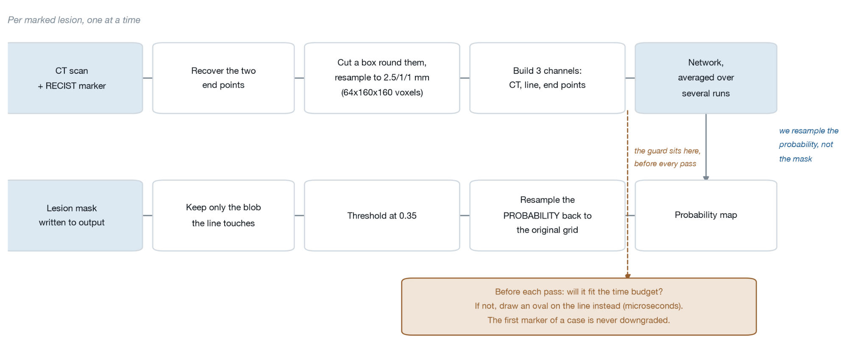Select the orange time budget guard box
The width and height of the screenshot is (868, 359).
tap(579, 306)
